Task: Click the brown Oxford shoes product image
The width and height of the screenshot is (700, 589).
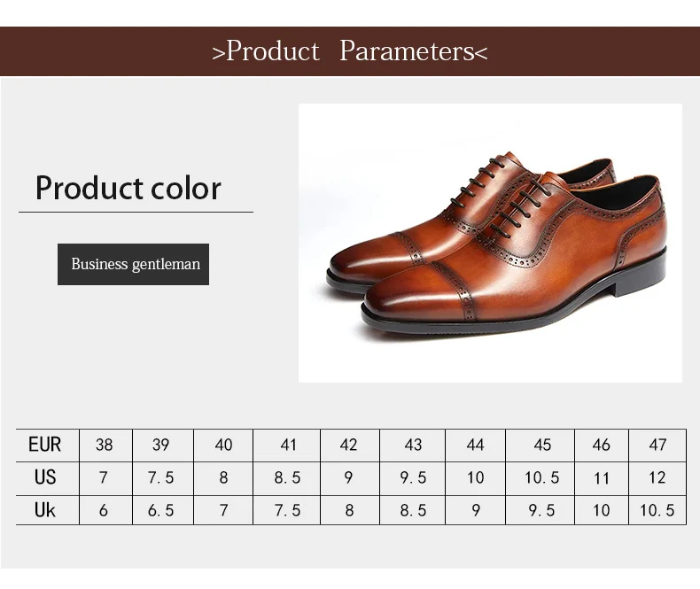Action: 490,243
